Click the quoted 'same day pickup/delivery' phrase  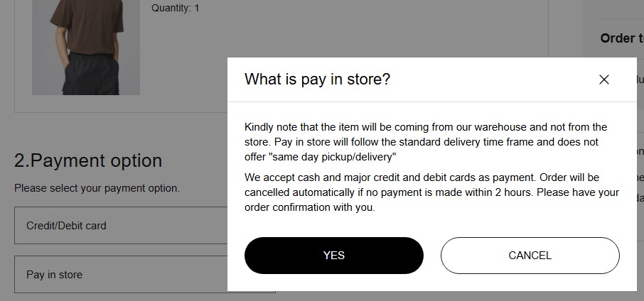coord(334,157)
